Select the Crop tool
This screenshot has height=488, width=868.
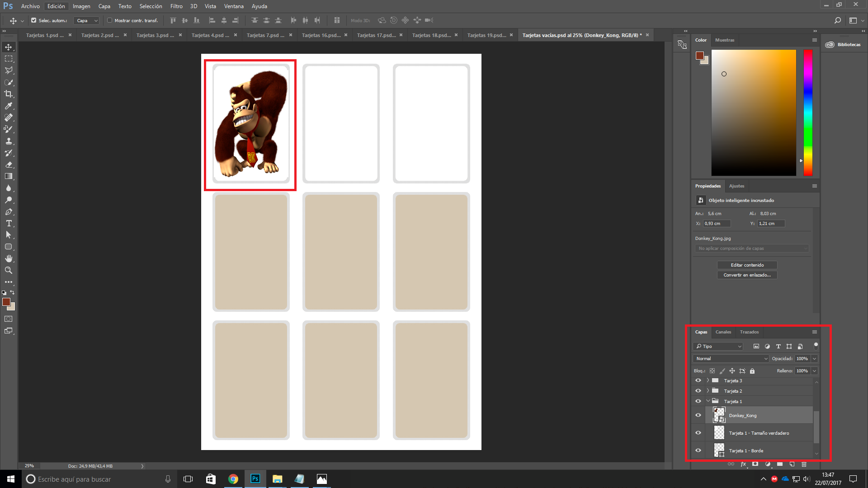9,94
